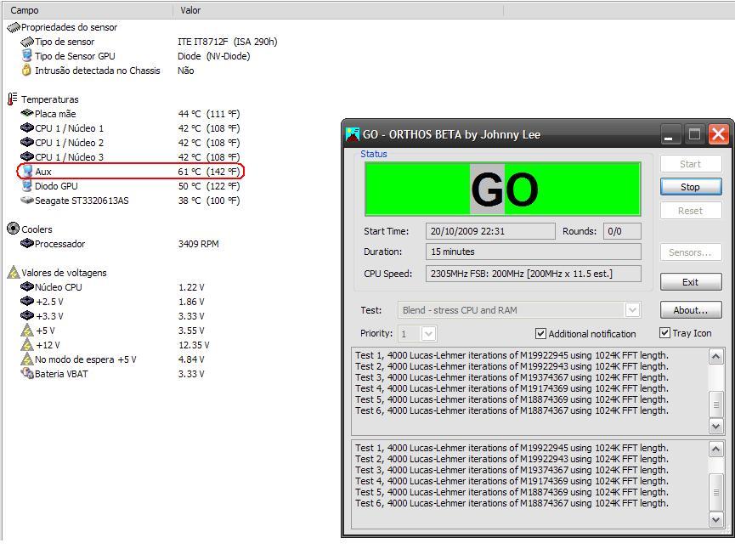Select the 12.35 V value
Image resolution: width=735 pixels, height=560 pixels.
pos(194,345)
